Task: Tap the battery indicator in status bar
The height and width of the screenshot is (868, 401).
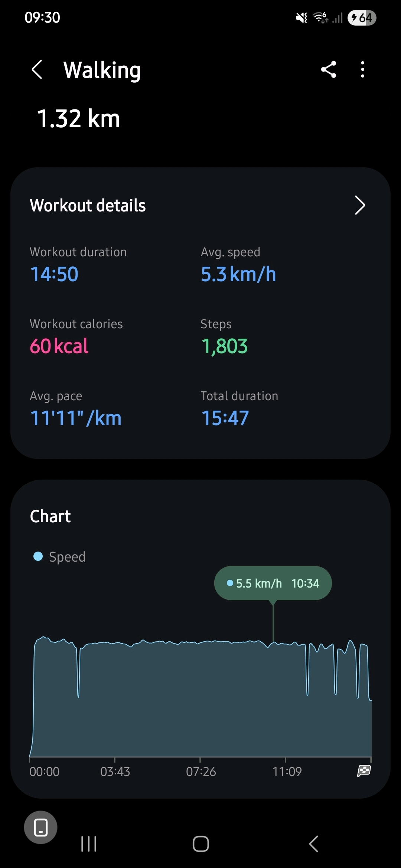Action: point(362,17)
